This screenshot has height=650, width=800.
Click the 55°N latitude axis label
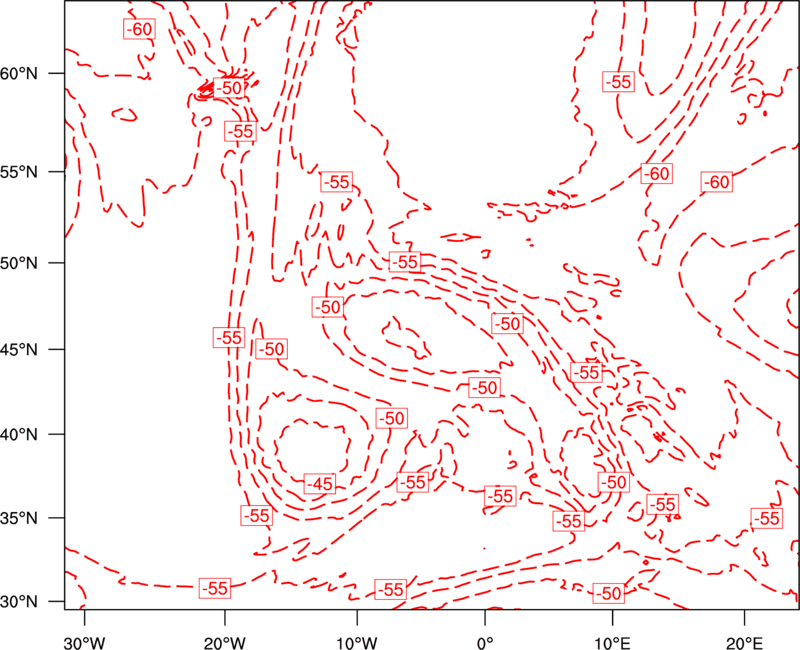coord(19,172)
